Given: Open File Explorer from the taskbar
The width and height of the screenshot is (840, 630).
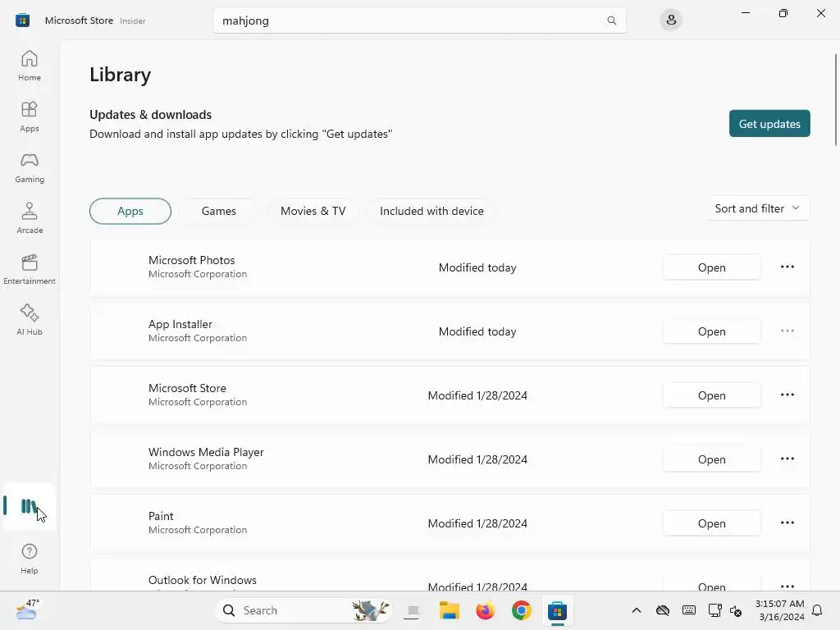Looking at the screenshot, I should 449,610.
